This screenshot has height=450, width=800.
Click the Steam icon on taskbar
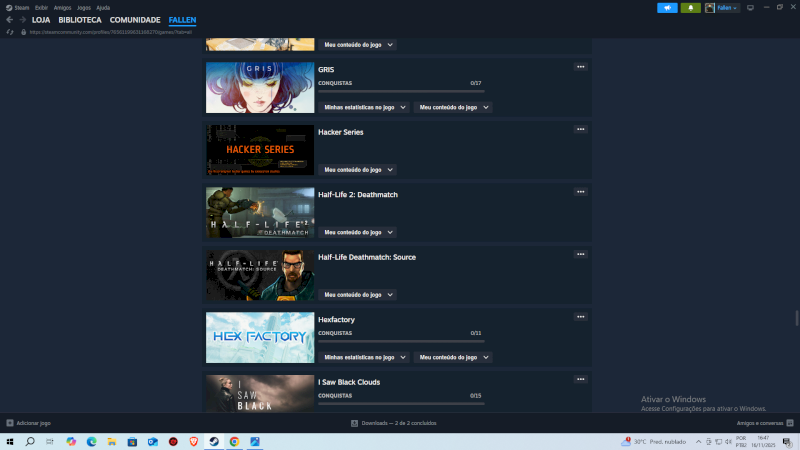click(x=214, y=441)
